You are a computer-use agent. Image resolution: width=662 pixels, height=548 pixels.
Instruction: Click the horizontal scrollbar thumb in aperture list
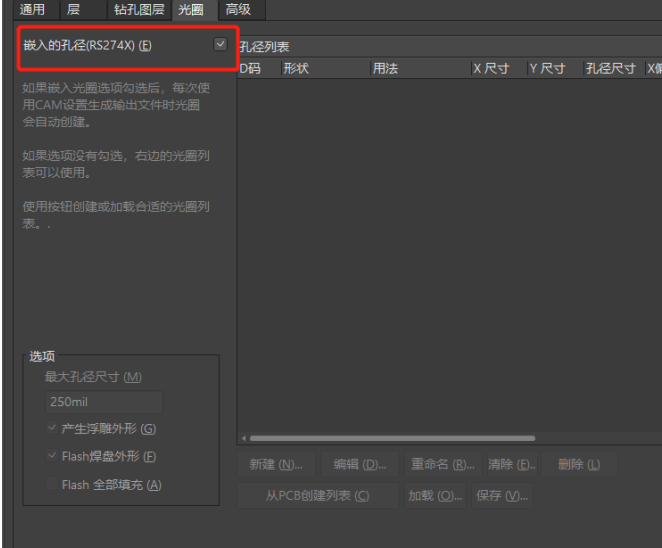(393, 438)
